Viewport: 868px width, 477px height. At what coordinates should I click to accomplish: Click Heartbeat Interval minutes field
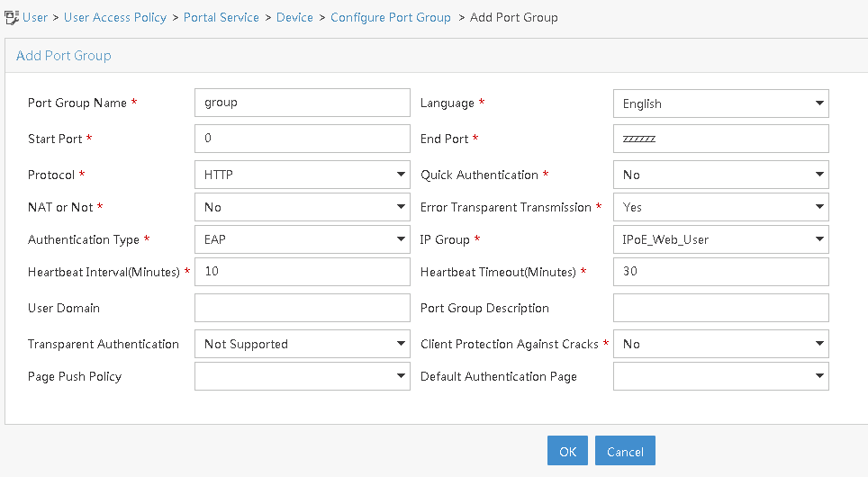(303, 272)
